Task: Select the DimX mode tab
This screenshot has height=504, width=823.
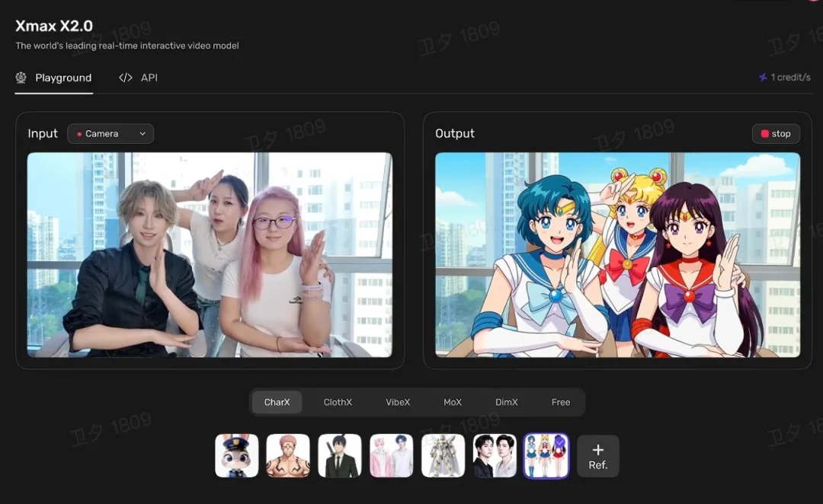Action: coord(507,402)
